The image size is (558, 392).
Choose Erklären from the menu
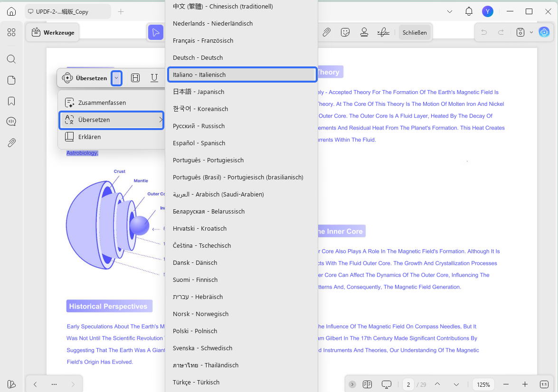coord(111,137)
